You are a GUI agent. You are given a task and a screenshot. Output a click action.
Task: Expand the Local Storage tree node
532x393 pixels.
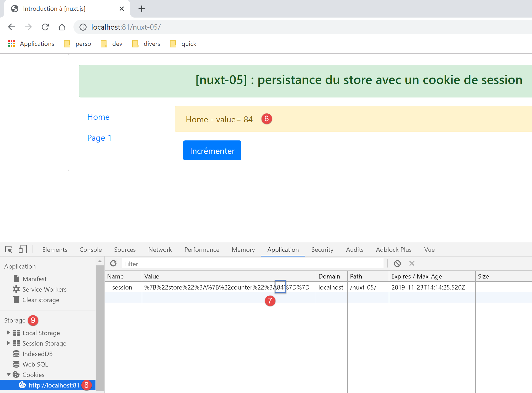(8, 332)
